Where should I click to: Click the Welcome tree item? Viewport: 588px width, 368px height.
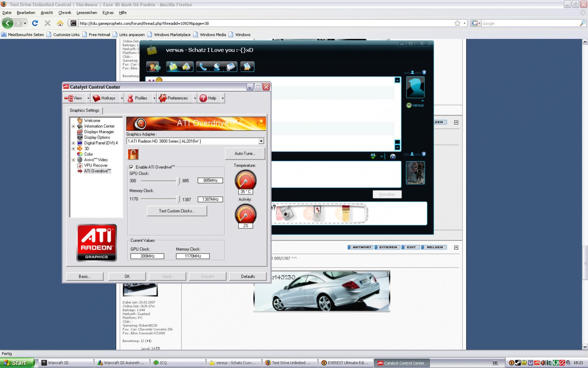point(92,121)
